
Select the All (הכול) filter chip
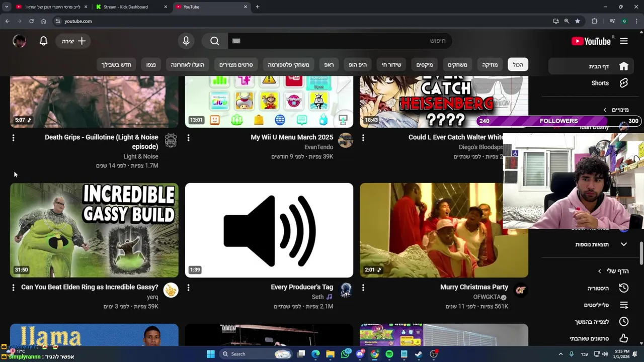[x=518, y=64]
